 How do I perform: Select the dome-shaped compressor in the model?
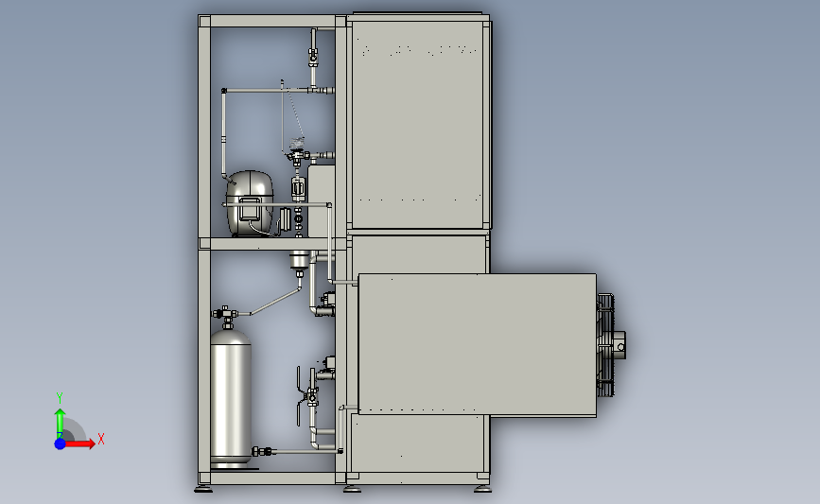tap(250, 203)
